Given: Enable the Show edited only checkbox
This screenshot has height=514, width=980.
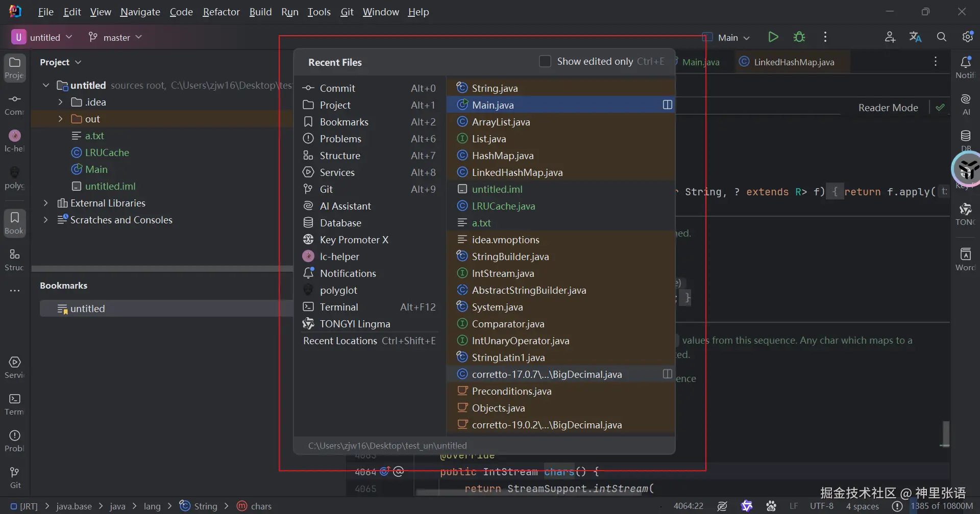Looking at the screenshot, I should (545, 61).
